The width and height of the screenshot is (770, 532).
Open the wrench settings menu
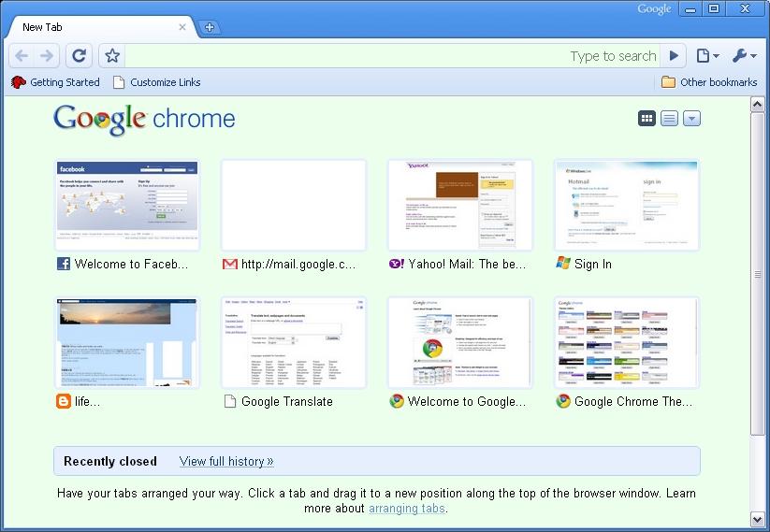(x=744, y=56)
